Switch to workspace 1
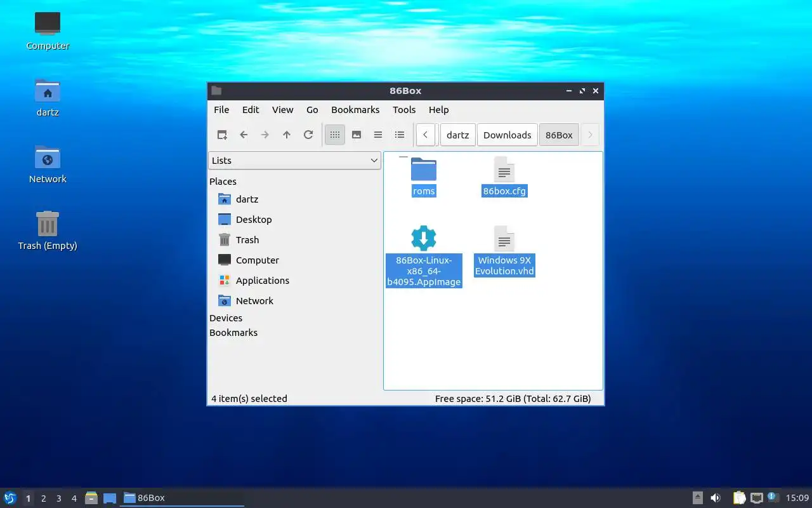The image size is (812, 508). [28, 498]
